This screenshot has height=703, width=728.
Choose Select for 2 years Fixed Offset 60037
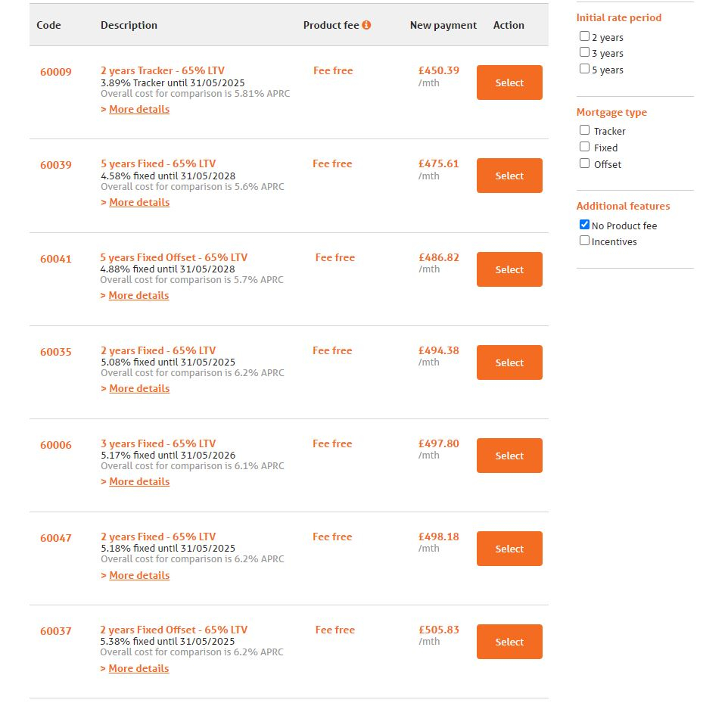tap(509, 642)
